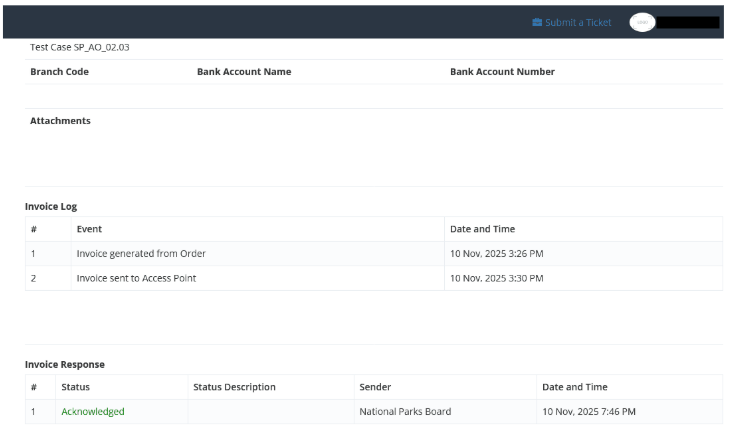Screen dimensions: 735x435
Task: Click the briefcase icon beside Submit a Ticket
Action: coord(537,22)
